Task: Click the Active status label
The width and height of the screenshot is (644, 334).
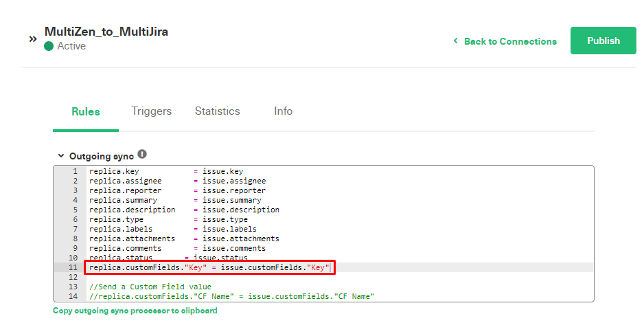Action: point(71,46)
